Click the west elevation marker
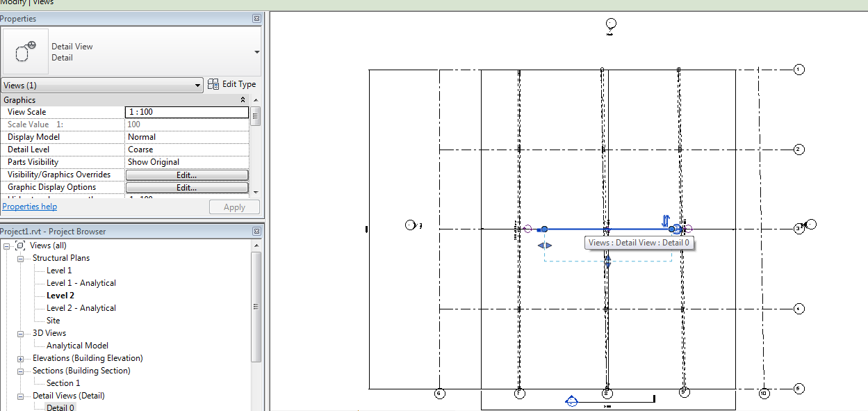The width and height of the screenshot is (868, 411). (411, 225)
